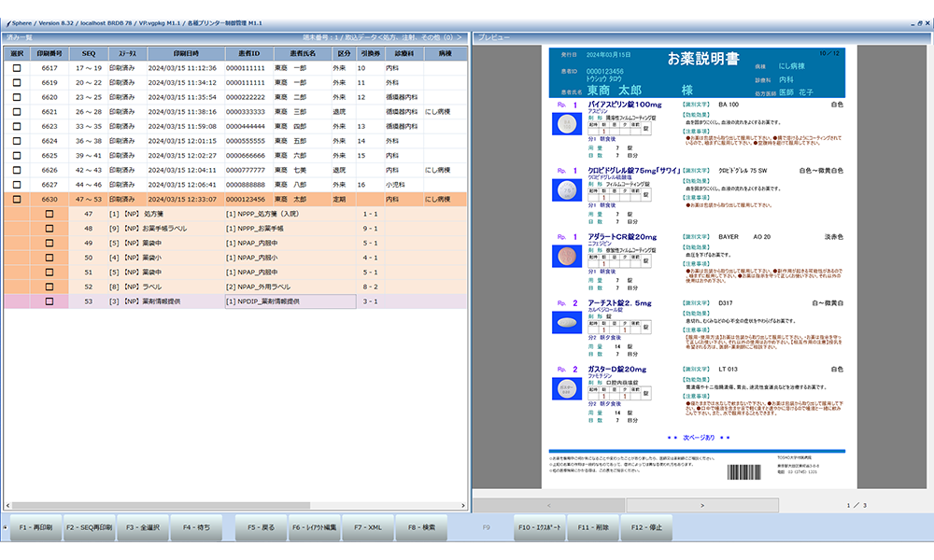The width and height of the screenshot is (934, 560).
Task: Open layout editing with the F6 button
Action: click(315, 528)
